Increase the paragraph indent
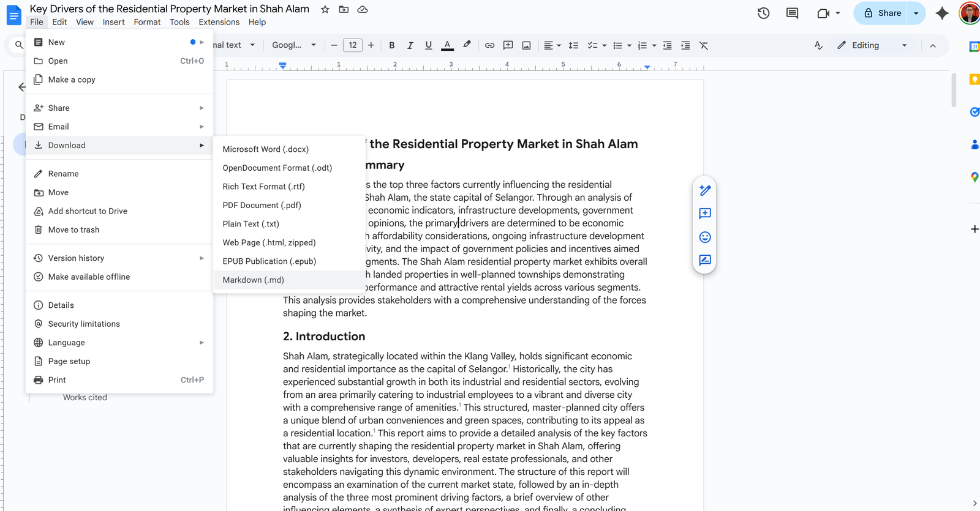This screenshot has height=511, width=980. pos(685,45)
